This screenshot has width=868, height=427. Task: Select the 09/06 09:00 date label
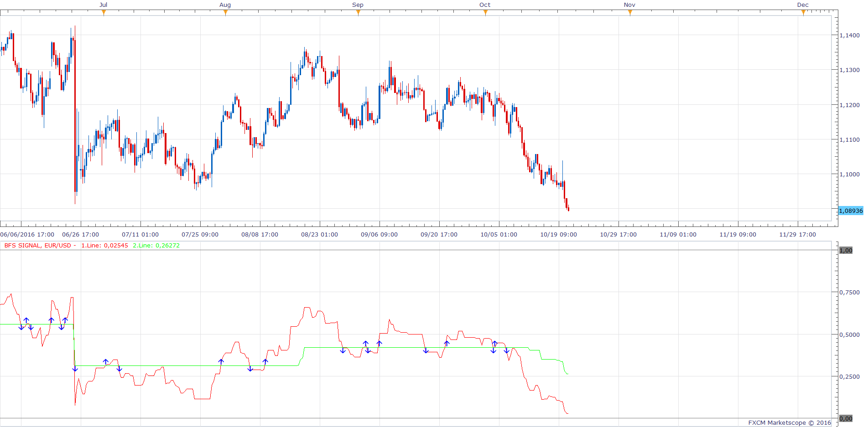pos(379,235)
